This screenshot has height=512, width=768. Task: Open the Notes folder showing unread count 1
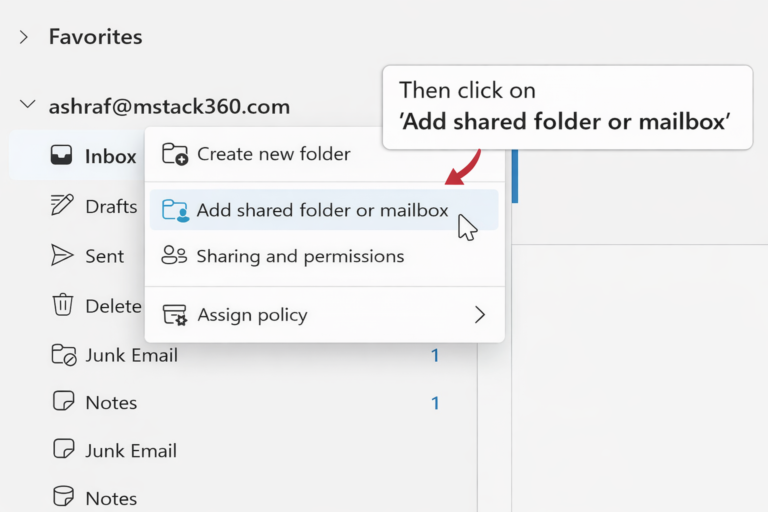[110, 403]
